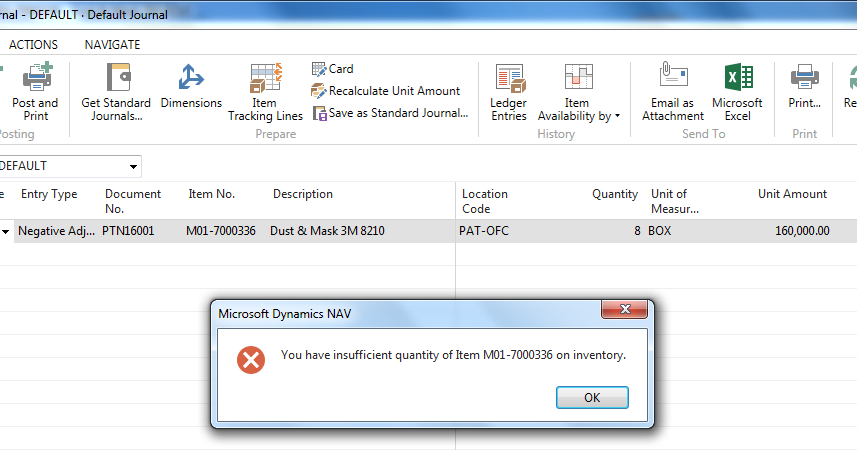
Task: Send to Microsoft Excel
Action: click(737, 92)
